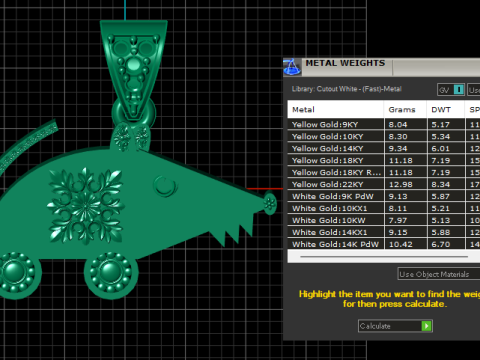Click DWT value 8.34

(x=440, y=185)
